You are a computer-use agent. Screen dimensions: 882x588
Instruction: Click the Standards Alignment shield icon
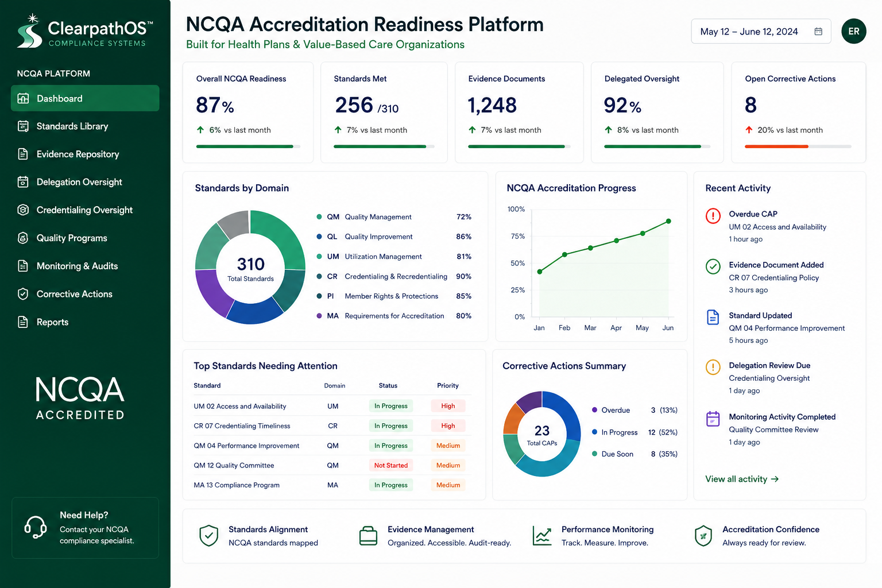point(208,536)
